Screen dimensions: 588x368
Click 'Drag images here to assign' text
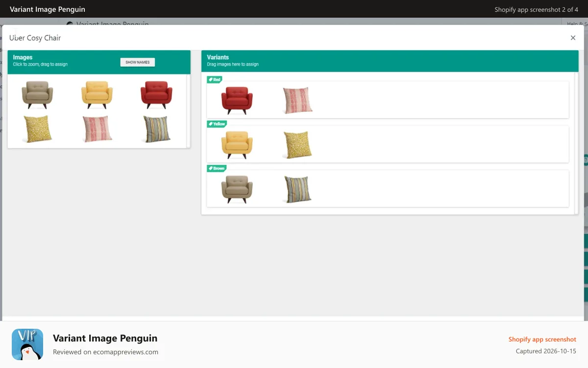coord(233,64)
